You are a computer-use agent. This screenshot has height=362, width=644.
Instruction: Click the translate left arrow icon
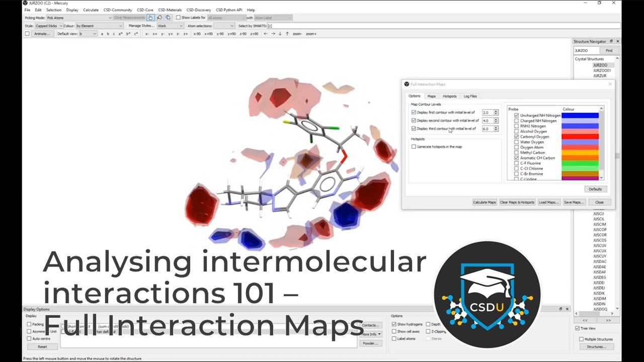click(266, 34)
